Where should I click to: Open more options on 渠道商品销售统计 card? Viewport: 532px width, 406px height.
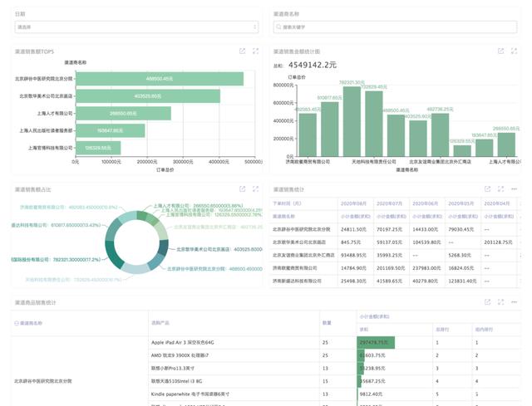514,301
